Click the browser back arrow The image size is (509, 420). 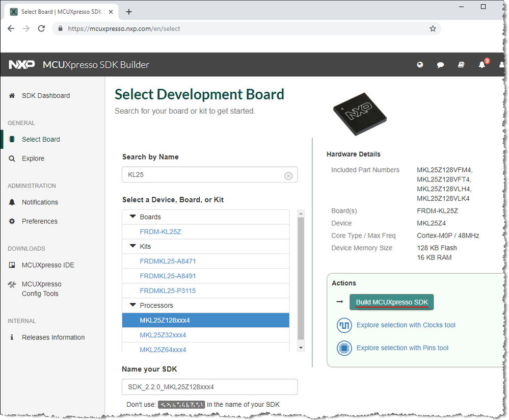(x=11, y=29)
